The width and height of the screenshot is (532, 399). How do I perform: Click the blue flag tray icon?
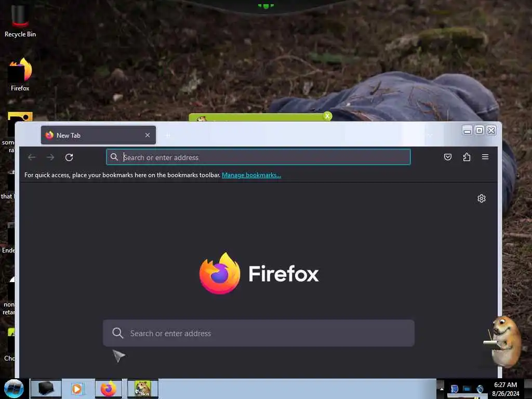[454, 389]
